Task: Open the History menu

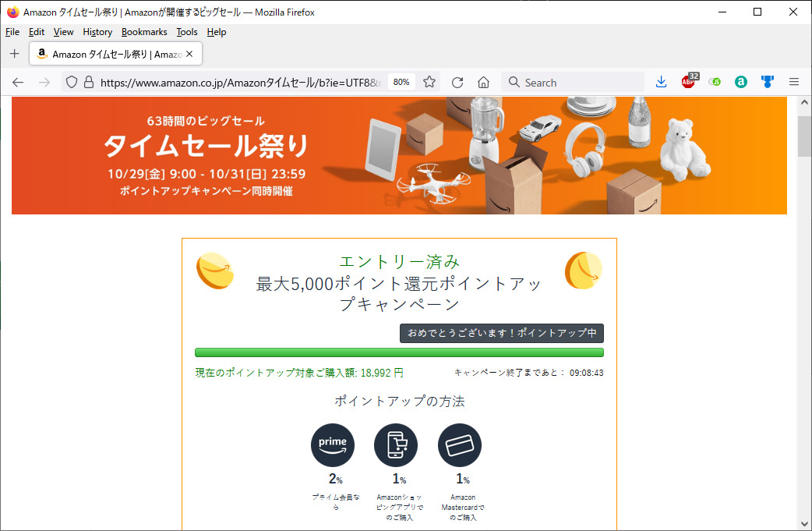Action: (x=97, y=32)
